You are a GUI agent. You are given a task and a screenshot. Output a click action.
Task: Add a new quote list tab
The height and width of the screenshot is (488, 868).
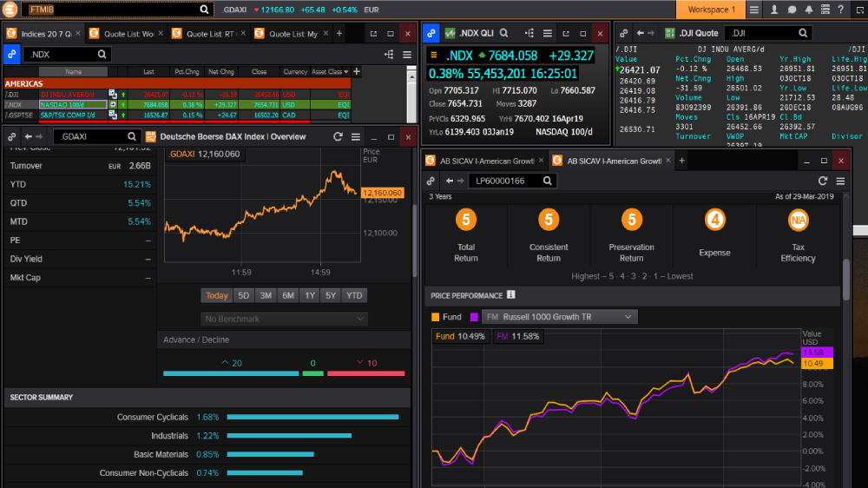(x=339, y=34)
